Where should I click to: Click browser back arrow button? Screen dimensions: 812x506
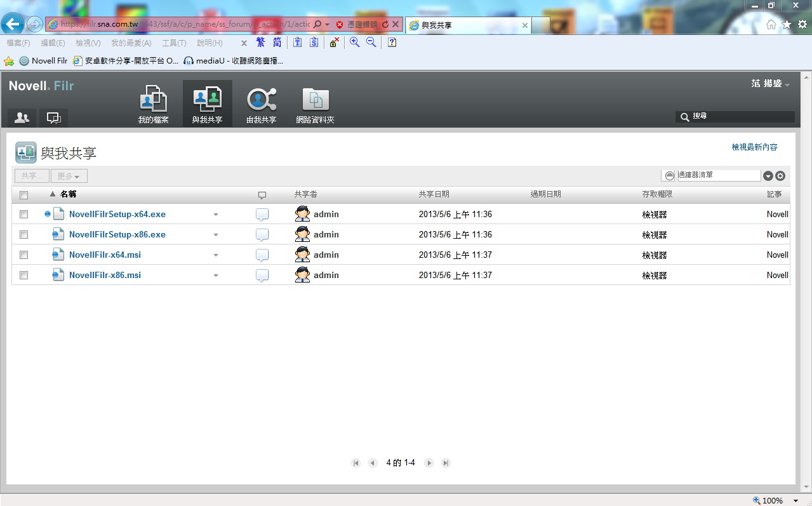pos(13,24)
